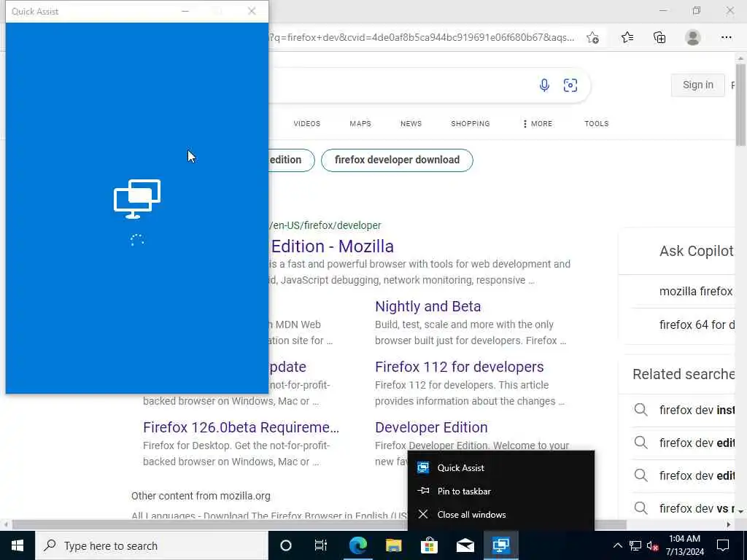Screen dimensions: 747x560
Task: Open the Action Center notifications icon
Action: (x=723, y=545)
